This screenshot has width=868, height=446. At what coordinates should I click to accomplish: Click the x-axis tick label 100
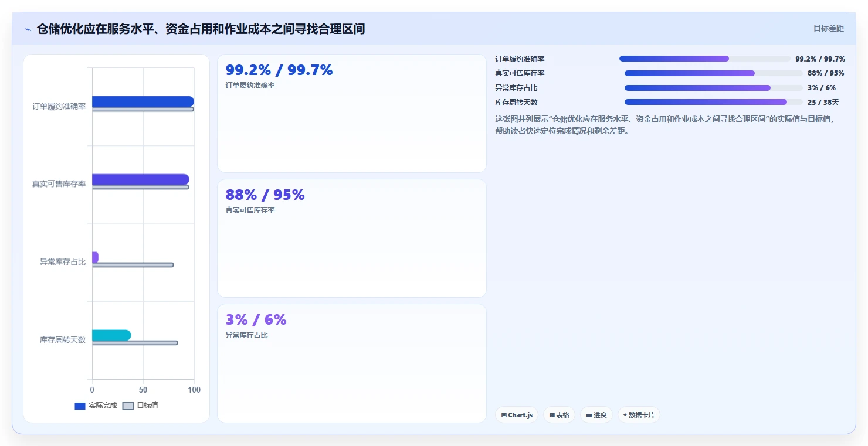[194, 390]
